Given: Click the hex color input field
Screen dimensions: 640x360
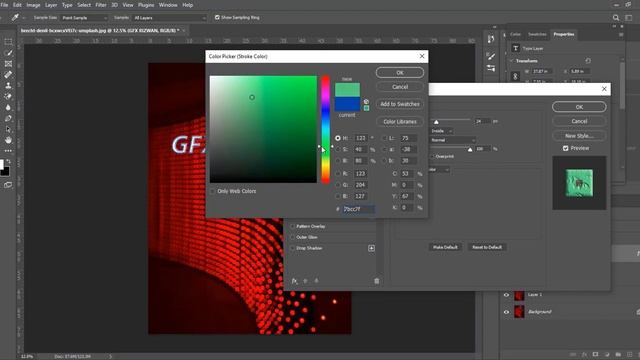Looking at the screenshot, I should pos(358,209).
